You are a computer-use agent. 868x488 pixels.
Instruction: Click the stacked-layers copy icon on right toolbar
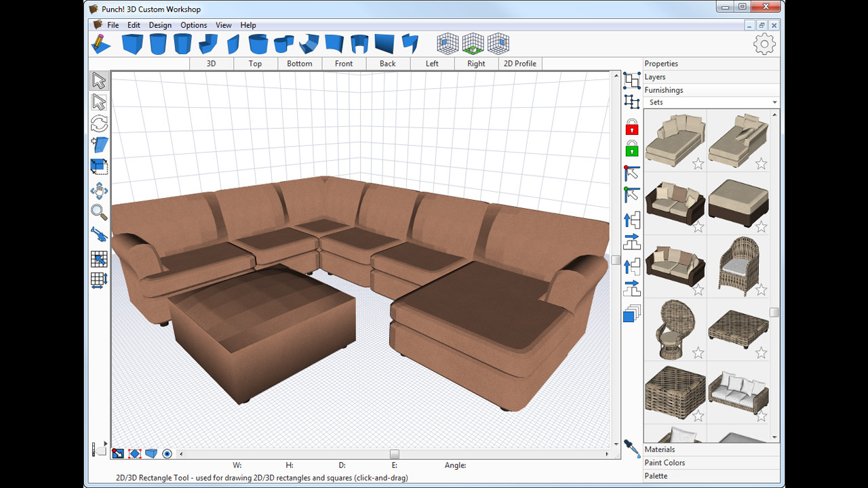pyautogui.click(x=631, y=314)
